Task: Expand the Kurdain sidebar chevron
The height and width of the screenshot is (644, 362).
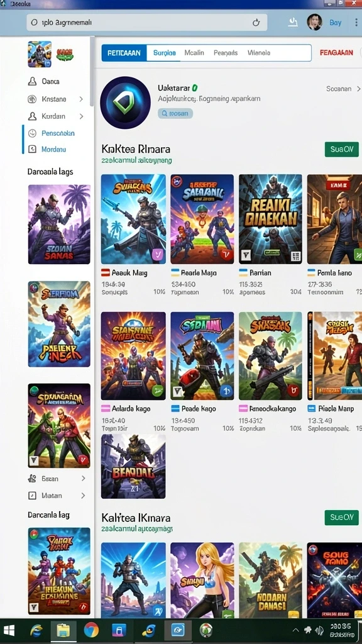Action: tap(81, 116)
